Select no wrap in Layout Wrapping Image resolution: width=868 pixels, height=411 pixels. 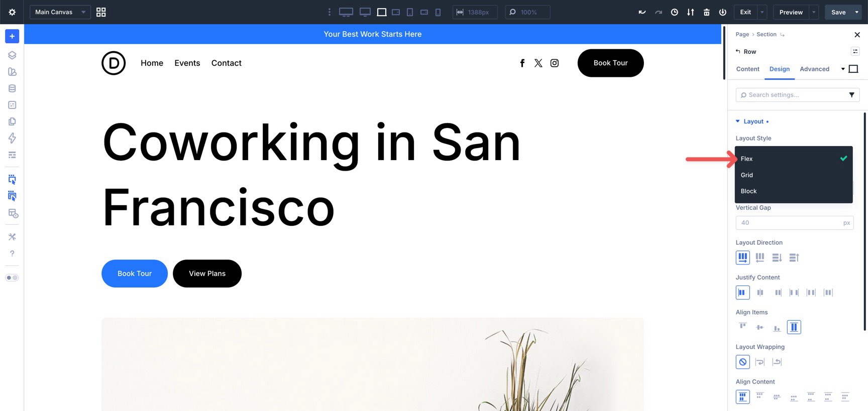tap(743, 362)
